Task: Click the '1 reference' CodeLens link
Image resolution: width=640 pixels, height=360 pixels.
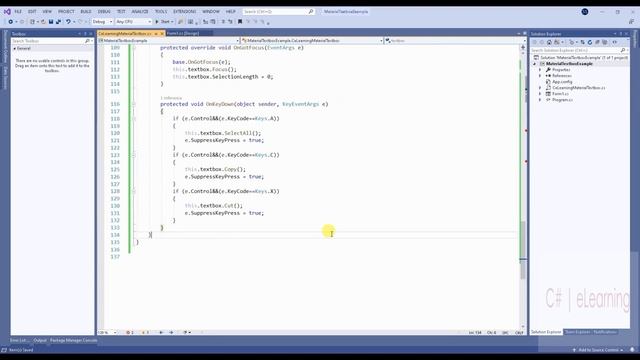Action: (x=171, y=98)
